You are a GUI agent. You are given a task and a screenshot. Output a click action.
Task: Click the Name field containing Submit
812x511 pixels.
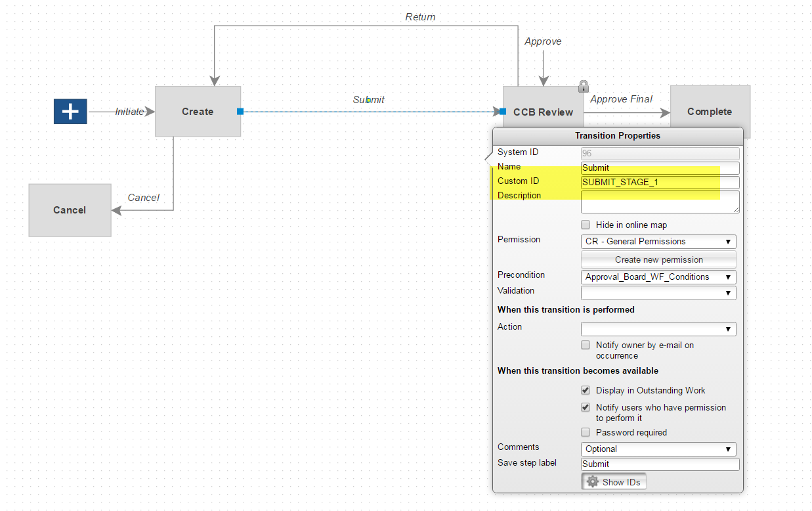[660, 168]
